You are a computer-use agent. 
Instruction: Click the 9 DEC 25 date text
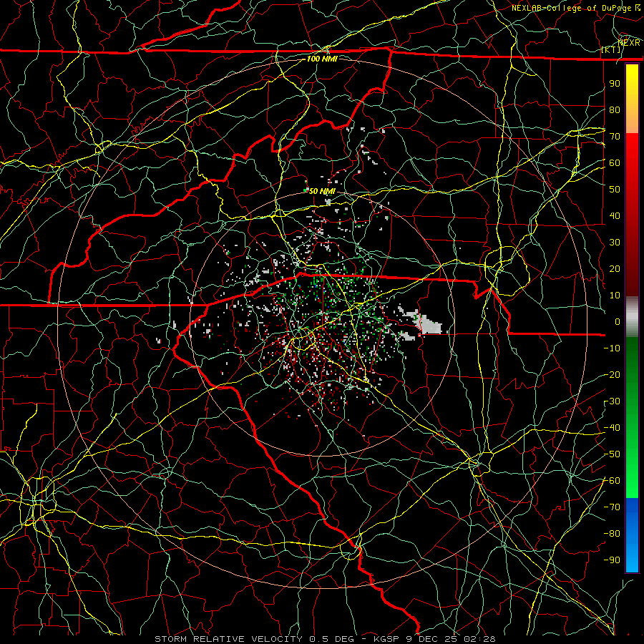tap(431, 639)
